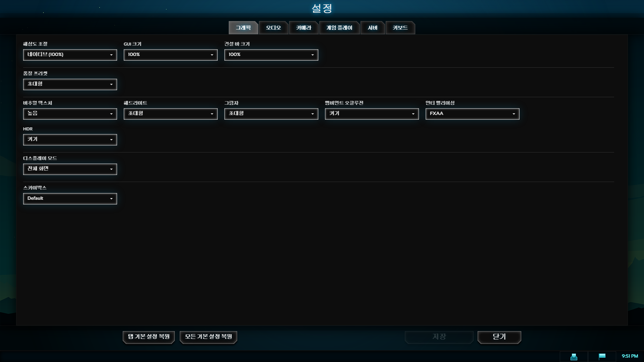Open the 안티 앨리어싱 FXAA dropdown
Image resolution: width=644 pixels, height=362 pixels.
tap(472, 114)
